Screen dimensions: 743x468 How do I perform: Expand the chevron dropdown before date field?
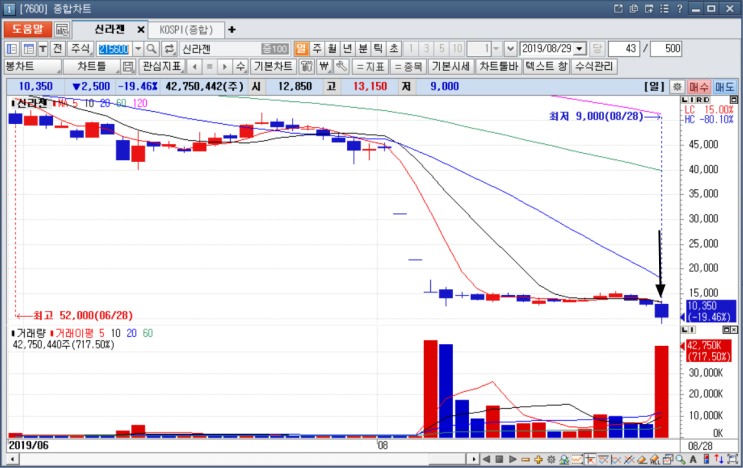point(510,49)
